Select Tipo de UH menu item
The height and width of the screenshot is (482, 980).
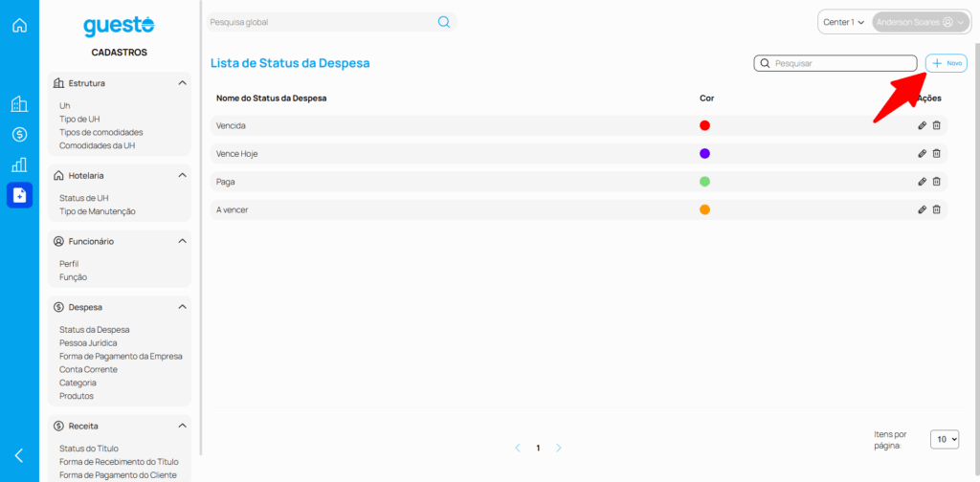pos(79,119)
